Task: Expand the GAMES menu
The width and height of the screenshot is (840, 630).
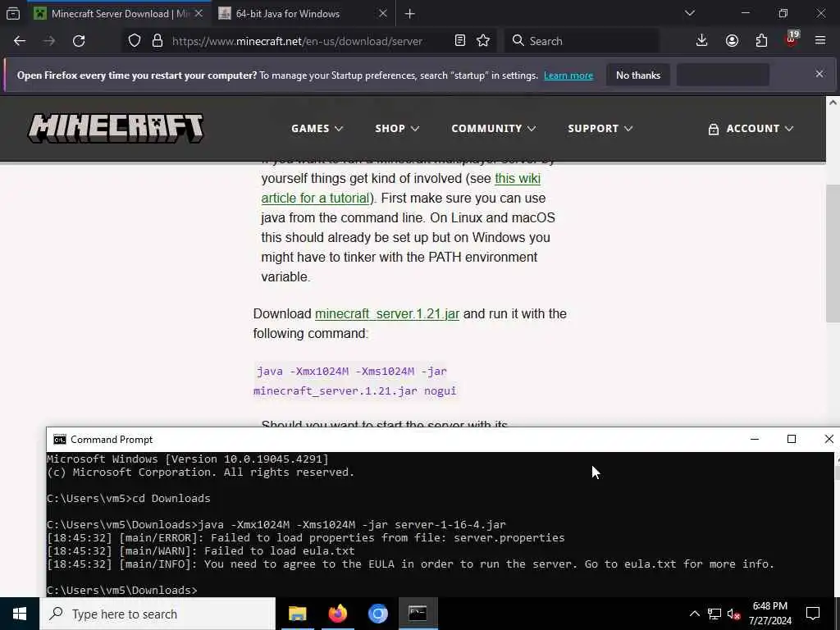Action: [317, 129]
